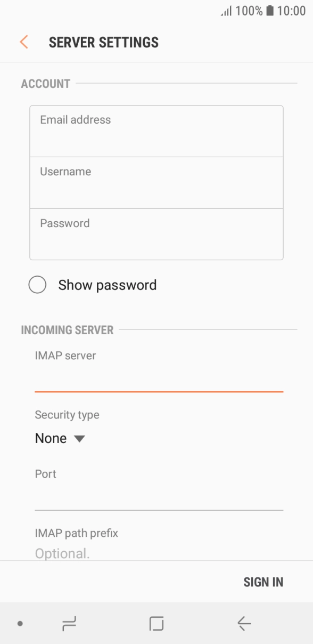Open the Security type dropdown
Viewport: 313px width, 644px height.
(60, 438)
